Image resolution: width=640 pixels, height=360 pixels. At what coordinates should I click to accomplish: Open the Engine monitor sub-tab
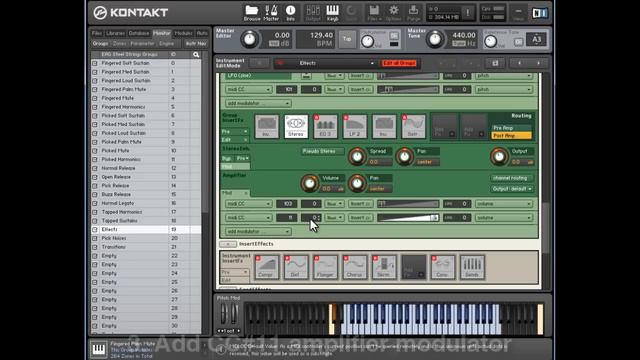tap(167, 43)
